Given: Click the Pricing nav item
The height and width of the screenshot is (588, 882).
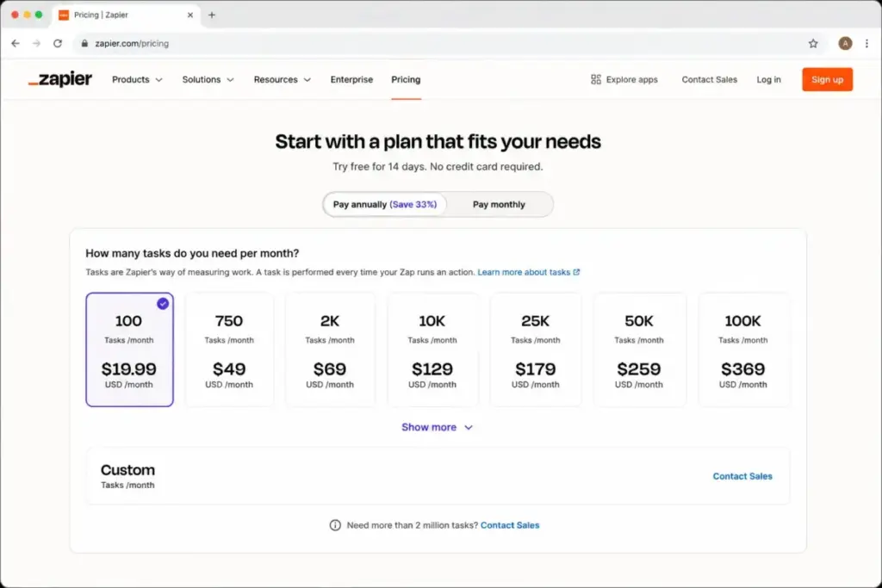Looking at the screenshot, I should pyautogui.click(x=406, y=79).
